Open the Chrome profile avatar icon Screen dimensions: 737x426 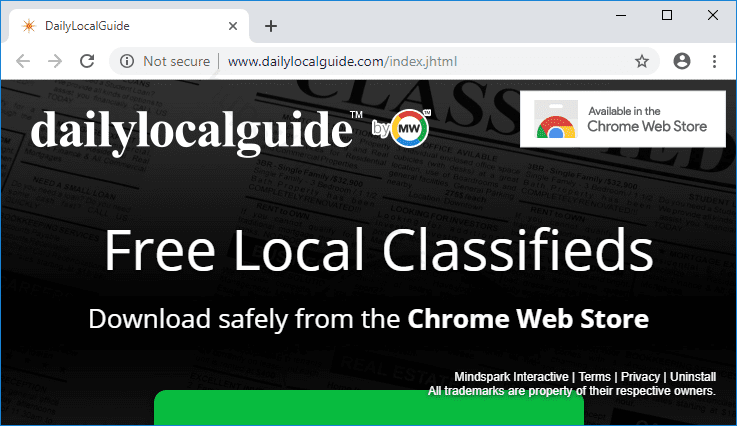[x=682, y=61]
